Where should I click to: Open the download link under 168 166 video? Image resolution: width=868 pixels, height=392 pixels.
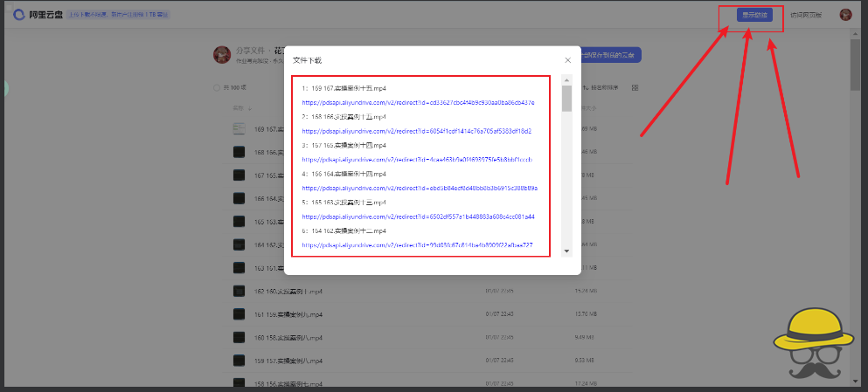pos(416,131)
